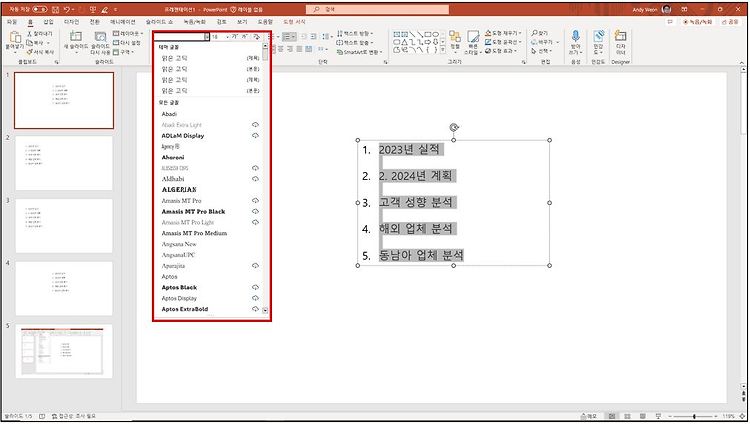750x424 pixels.
Task: Click the Reset slide button
Action: pos(127,43)
